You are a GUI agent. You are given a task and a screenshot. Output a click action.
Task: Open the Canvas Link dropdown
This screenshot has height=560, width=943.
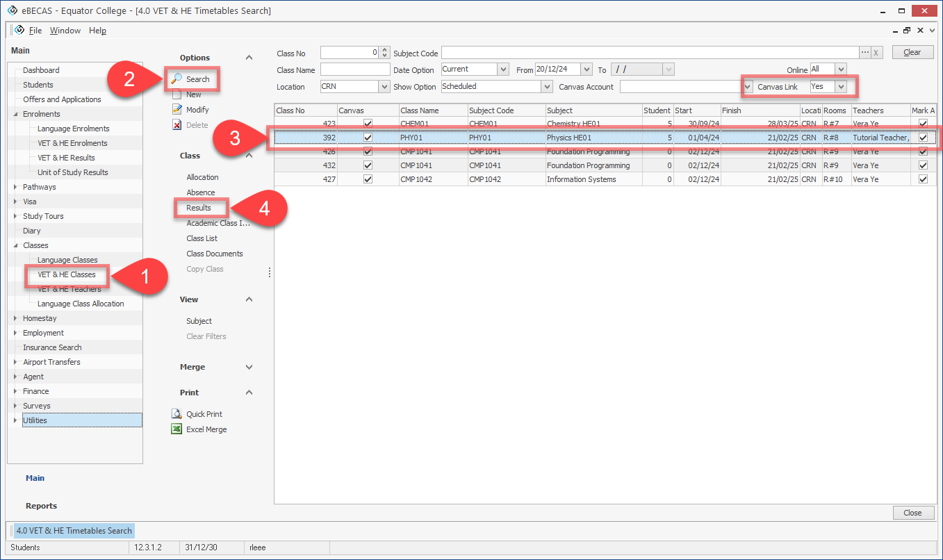point(841,87)
